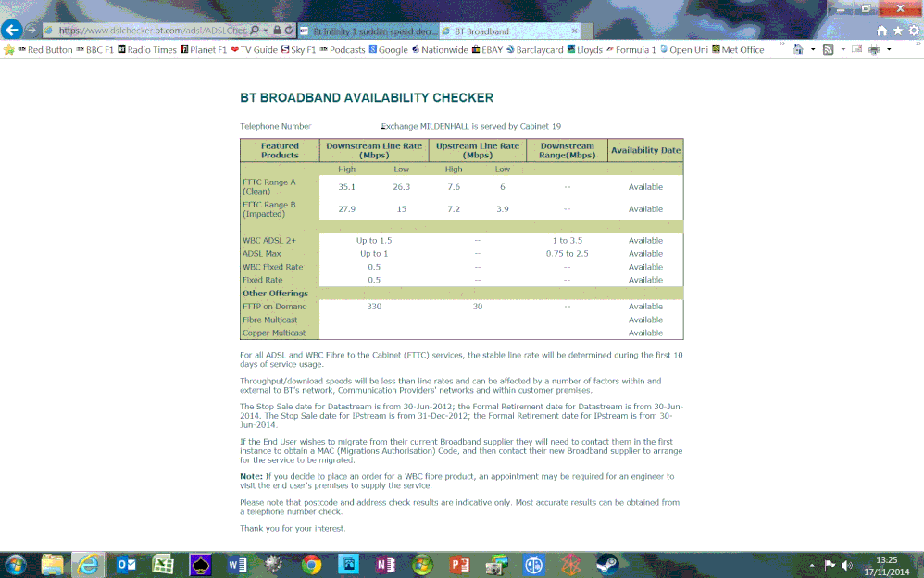Expand the Print dropdown arrow
This screenshot has width=924, height=578.
tap(889, 49)
